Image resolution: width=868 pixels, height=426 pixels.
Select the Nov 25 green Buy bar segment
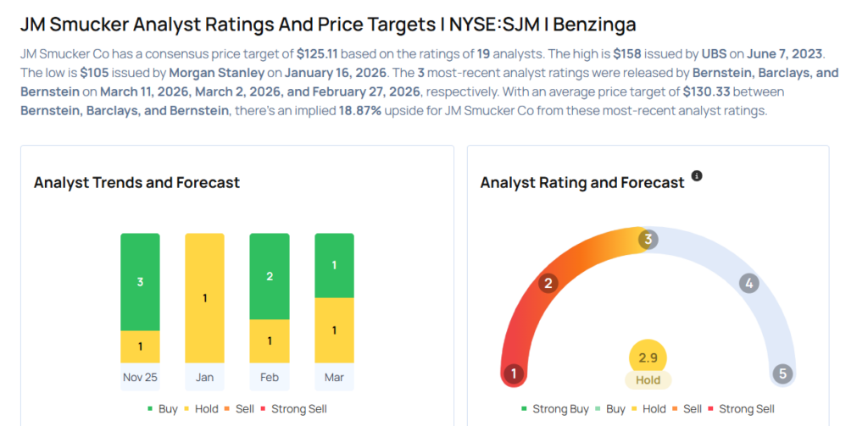tap(140, 281)
